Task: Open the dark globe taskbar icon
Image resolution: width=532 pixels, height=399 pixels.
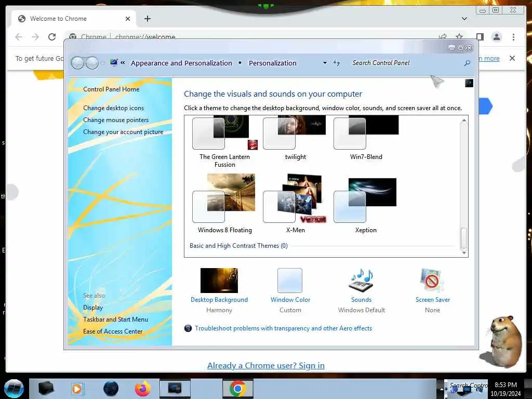Action: pos(111,389)
